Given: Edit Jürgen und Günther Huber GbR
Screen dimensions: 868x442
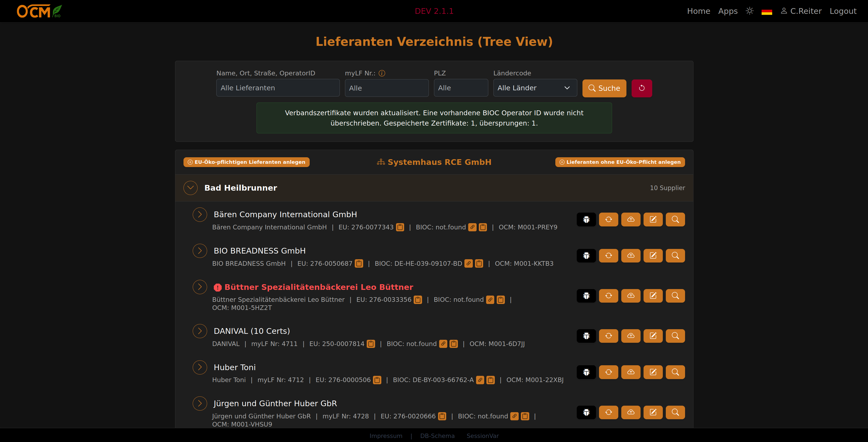Looking at the screenshot, I should click(653, 412).
